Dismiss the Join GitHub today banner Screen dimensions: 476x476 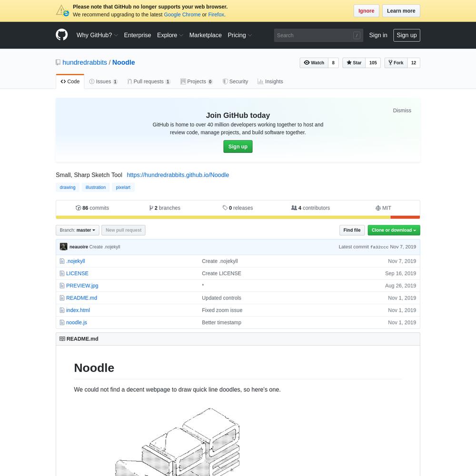tap(402, 110)
